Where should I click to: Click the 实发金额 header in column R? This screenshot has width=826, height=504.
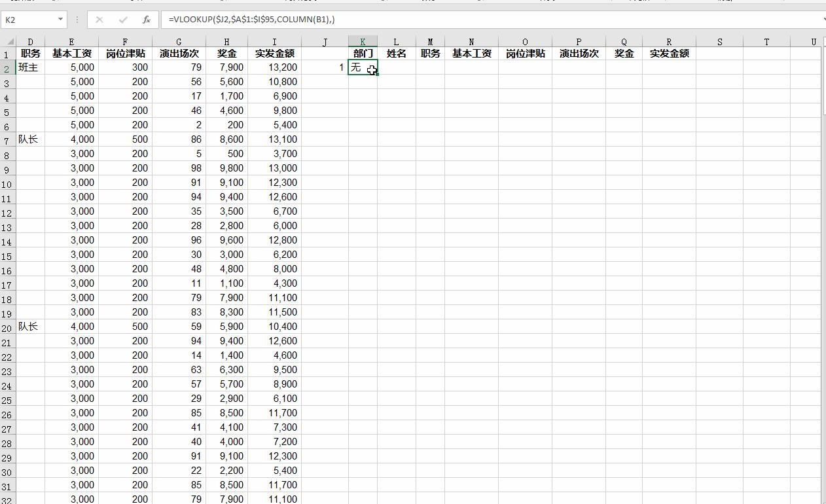(x=668, y=53)
